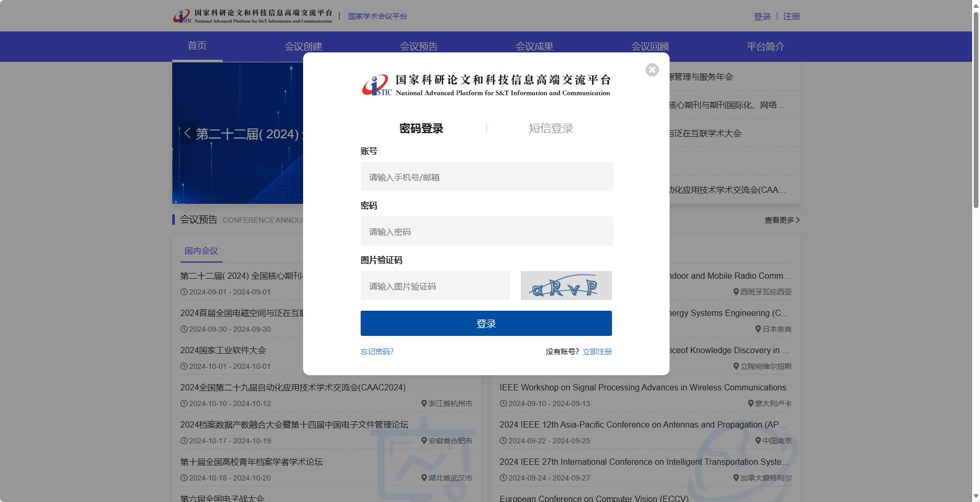Select 会议成果 in navigation bar

pyautogui.click(x=534, y=47)
